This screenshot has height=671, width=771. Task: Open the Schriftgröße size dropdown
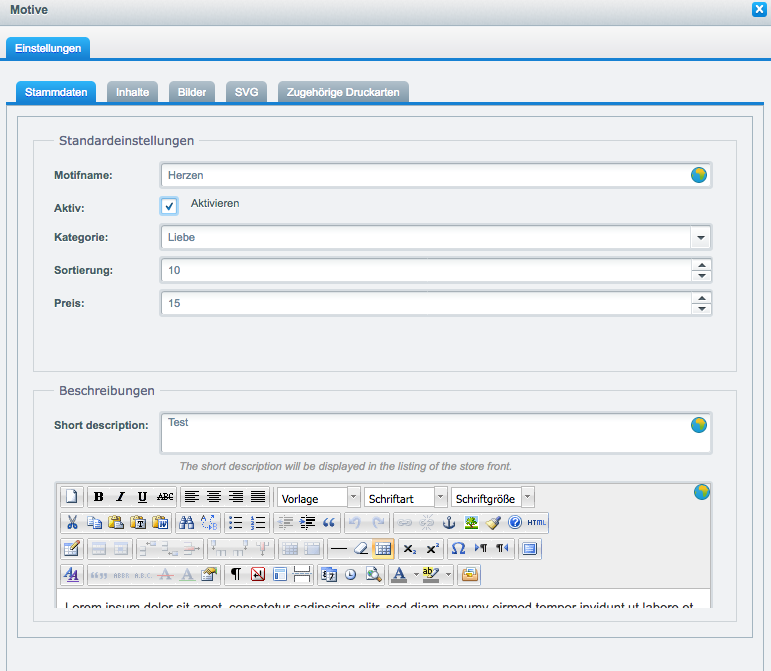(527, 497)
